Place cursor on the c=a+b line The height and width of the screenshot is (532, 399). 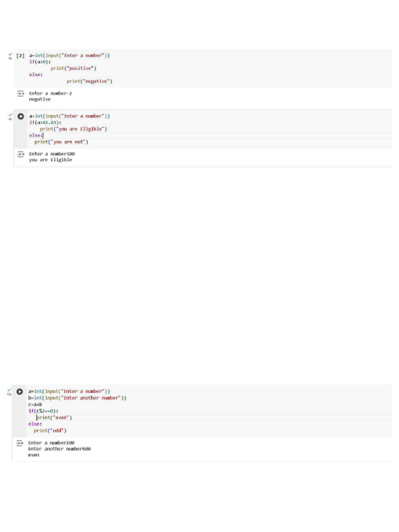pyautogui.click(x=35, y=404)
